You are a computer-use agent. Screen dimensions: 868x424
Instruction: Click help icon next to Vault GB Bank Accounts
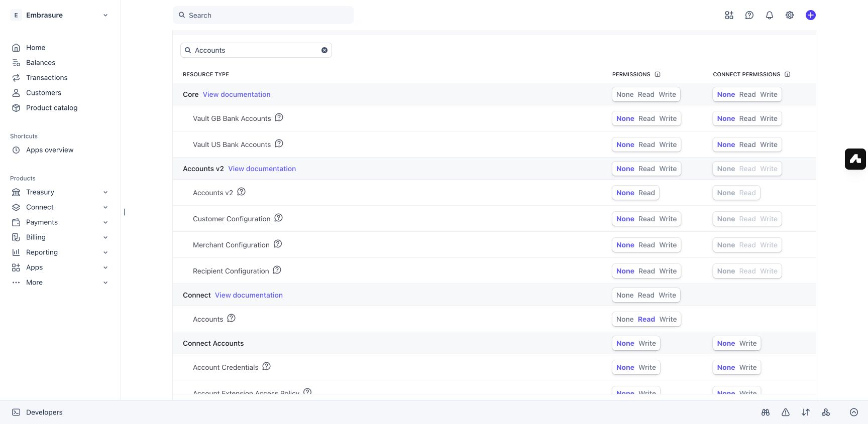pos(279,117)
